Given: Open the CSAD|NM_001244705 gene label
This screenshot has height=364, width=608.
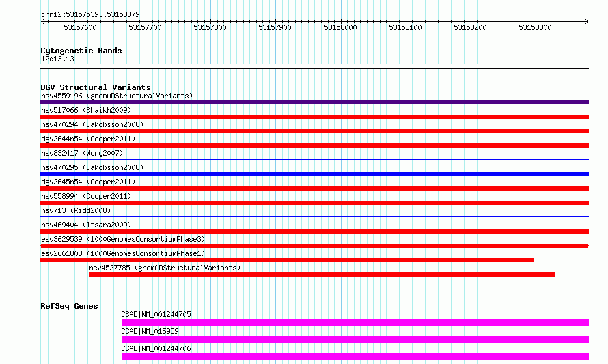Looking at the screenshot, I should 156,314.
